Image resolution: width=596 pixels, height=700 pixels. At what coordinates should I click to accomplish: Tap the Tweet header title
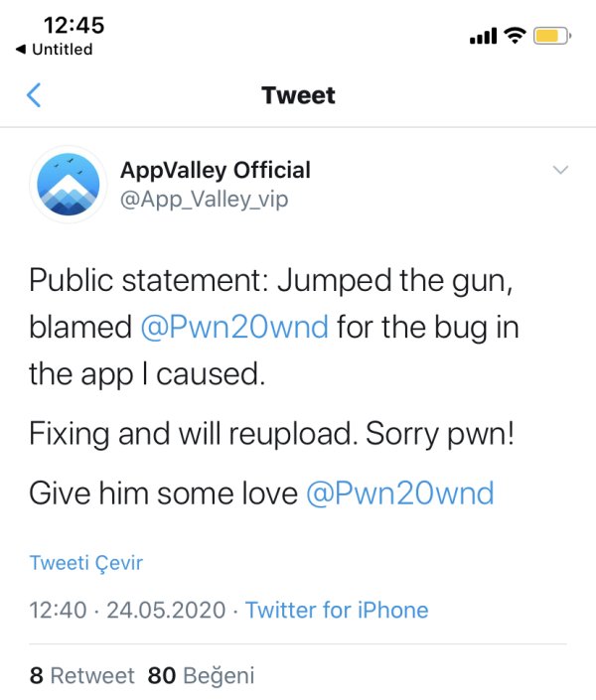click(298, 95)
